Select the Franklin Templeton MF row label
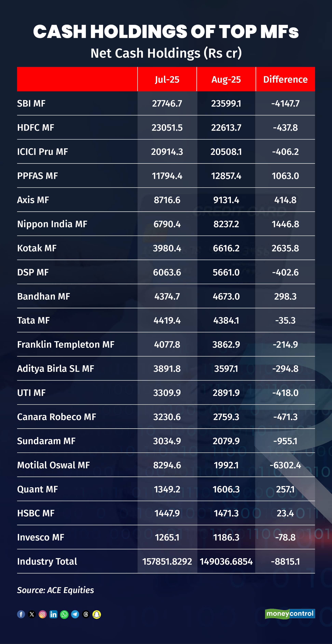This screenshot has height=644, width=332. (x=66, y=345)
